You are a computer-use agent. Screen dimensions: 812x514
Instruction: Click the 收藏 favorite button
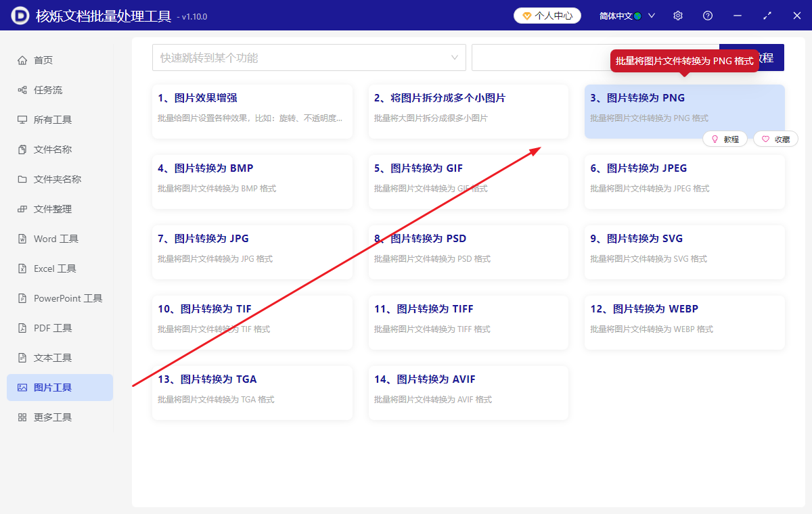coord(776,139)
